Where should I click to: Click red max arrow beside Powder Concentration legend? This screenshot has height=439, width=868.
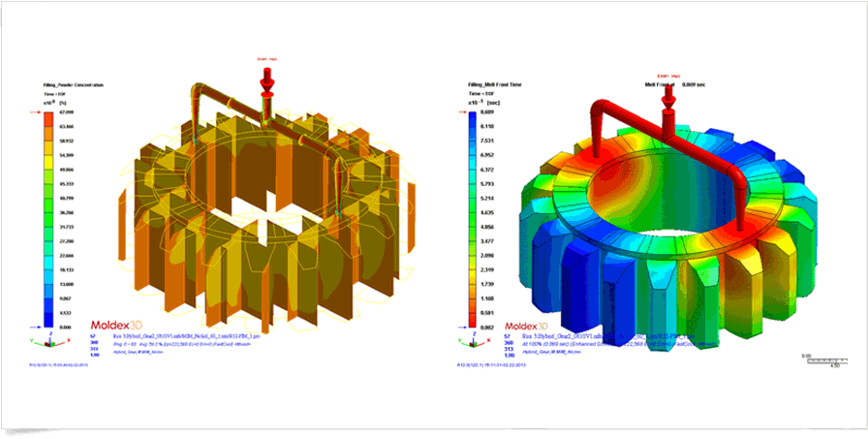tap(34, 111)
